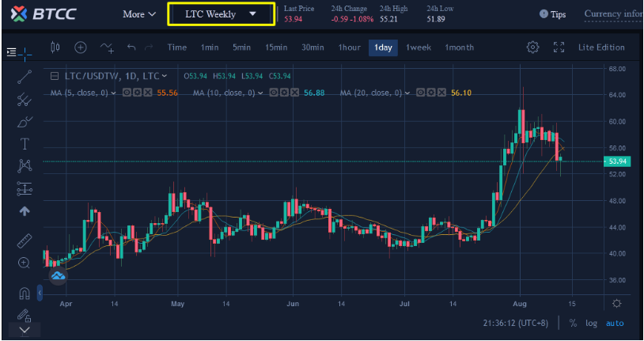
Task: Expand the drawing toolbar chevron
Action: pyautogui.click(x=25, y=329)
